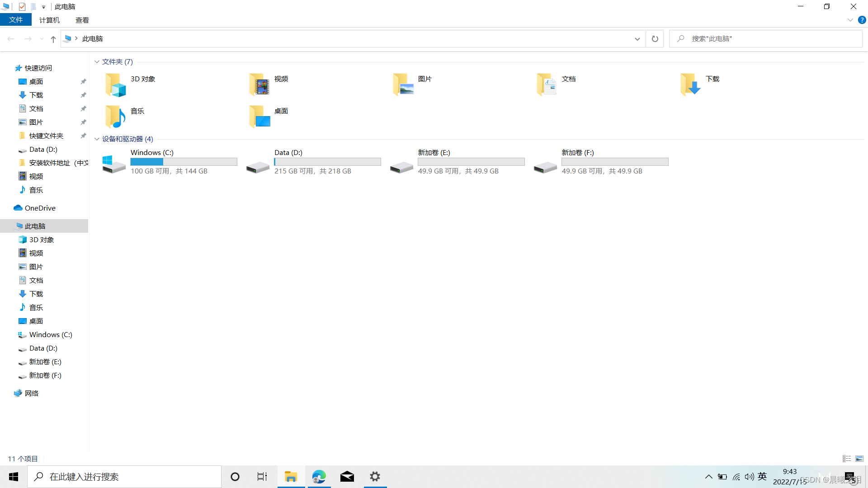Open the 桌面 folder in main pane

(x=259, y=117)
